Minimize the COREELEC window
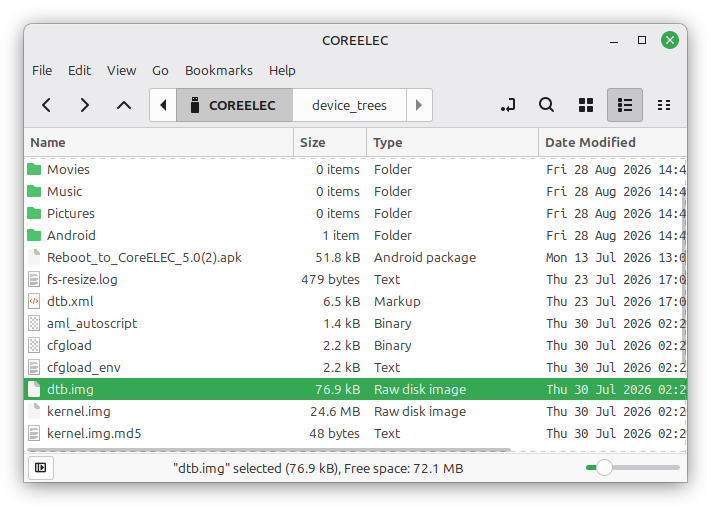Viewport: 711px width, 506px height. click(614, 40)
